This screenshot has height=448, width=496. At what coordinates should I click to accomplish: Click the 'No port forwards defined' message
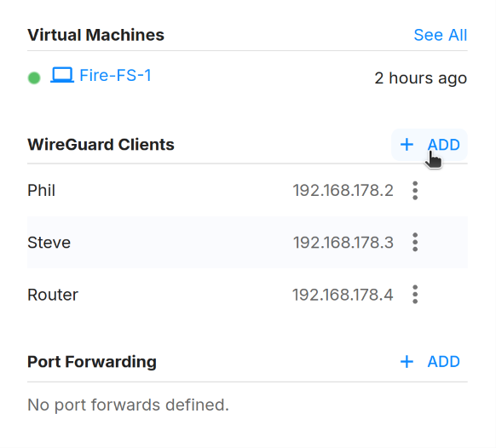point(128,405)
